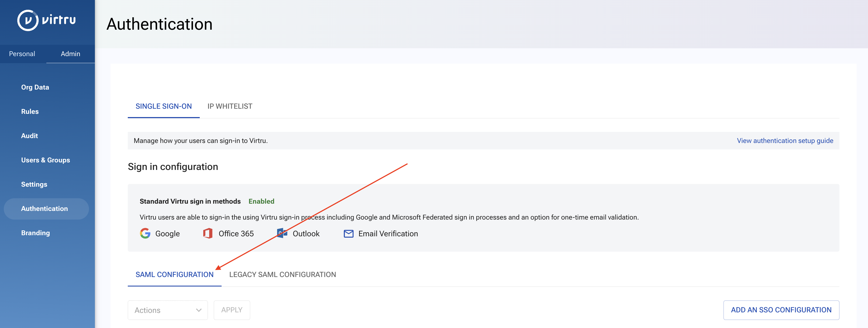Open Users & Groups
The width and height of the screenshot is (868, 328).
(x=46, y=160)
